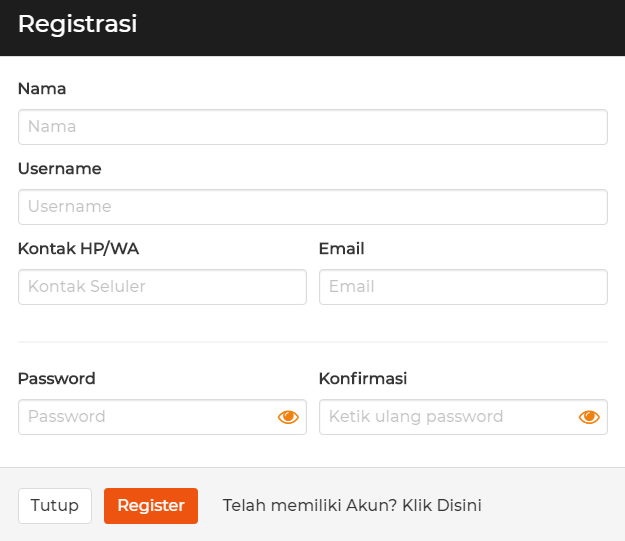Click the Nama field label
625x541 pixels.
pos(42,88)
